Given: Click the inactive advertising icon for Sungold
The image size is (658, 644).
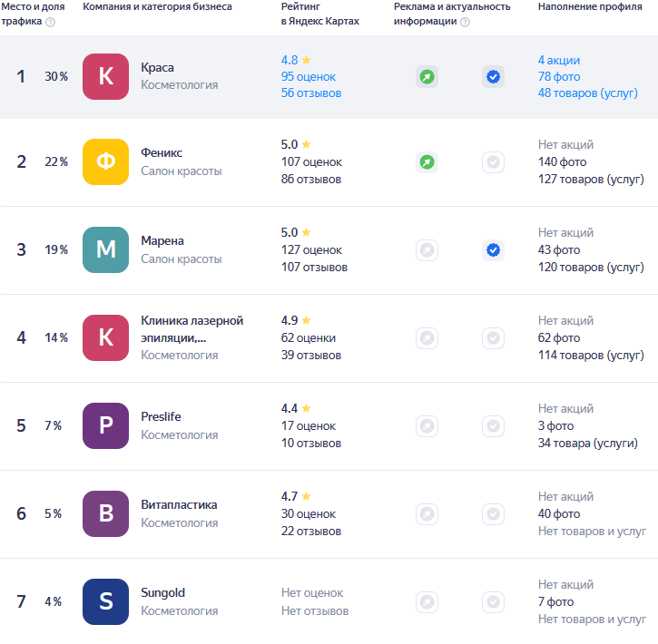Looking at the screenshot, I should coord(427,602).
